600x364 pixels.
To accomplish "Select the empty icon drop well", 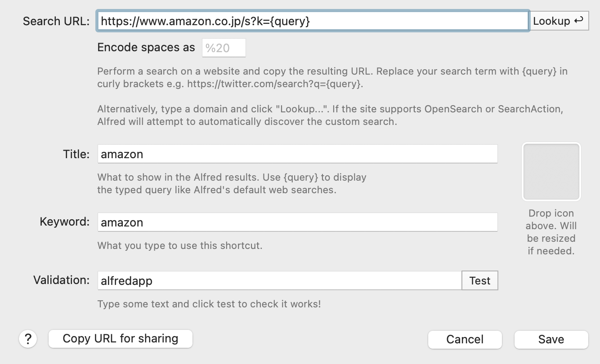I will (551, 172).
